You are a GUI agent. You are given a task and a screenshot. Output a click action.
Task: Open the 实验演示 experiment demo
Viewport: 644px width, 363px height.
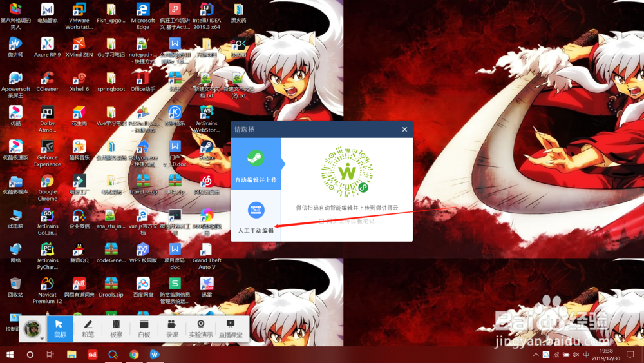201,329
